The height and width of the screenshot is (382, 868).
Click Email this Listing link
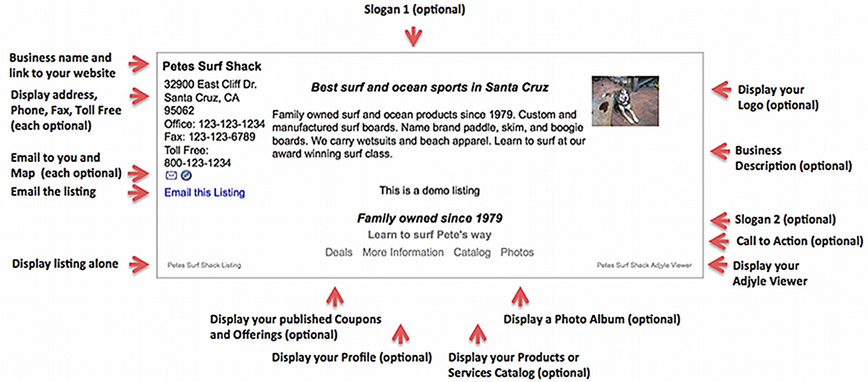coord(205,193)
